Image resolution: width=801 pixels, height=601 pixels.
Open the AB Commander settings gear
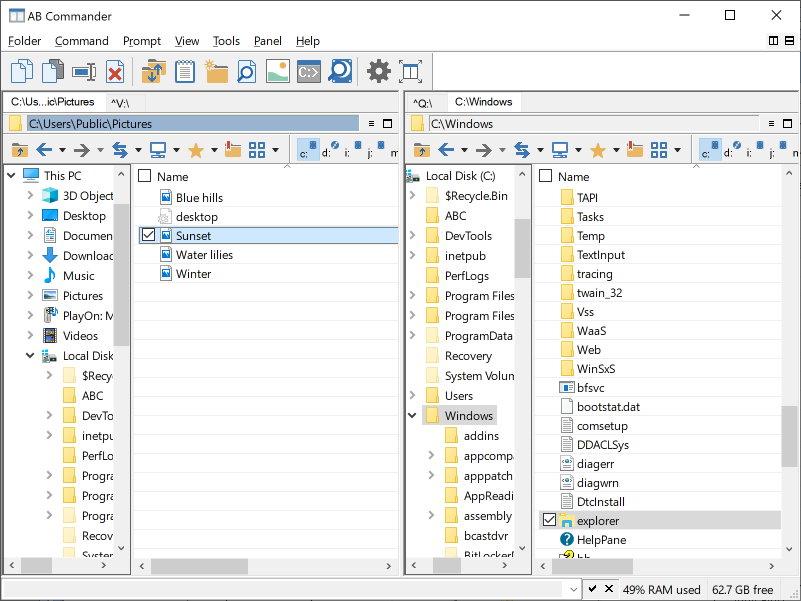[378, 71]
